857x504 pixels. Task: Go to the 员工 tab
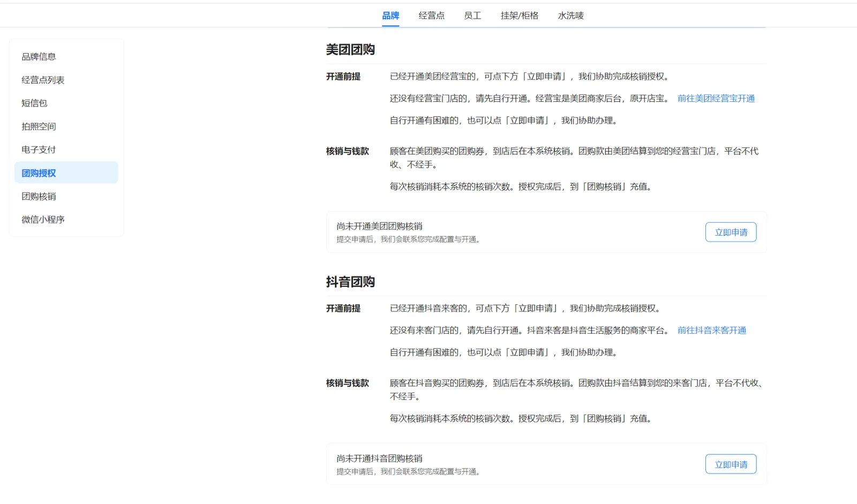[472, 16]
